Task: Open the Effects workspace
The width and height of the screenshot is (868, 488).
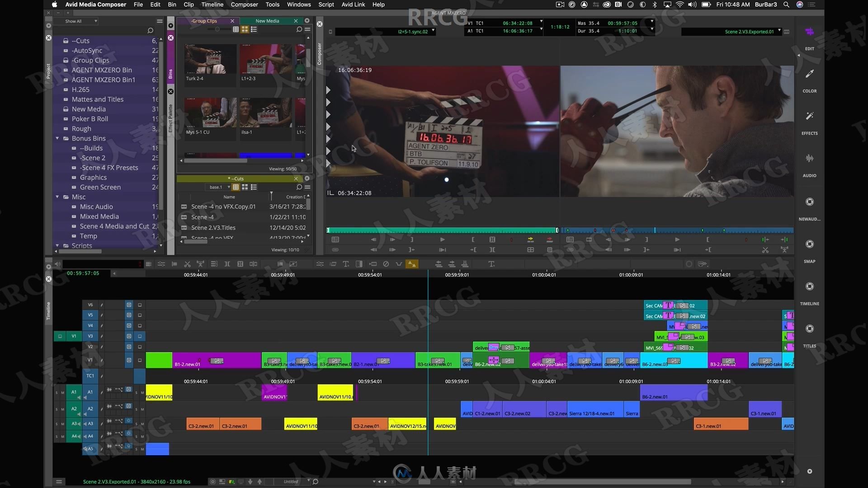Action: click(809, 123)
